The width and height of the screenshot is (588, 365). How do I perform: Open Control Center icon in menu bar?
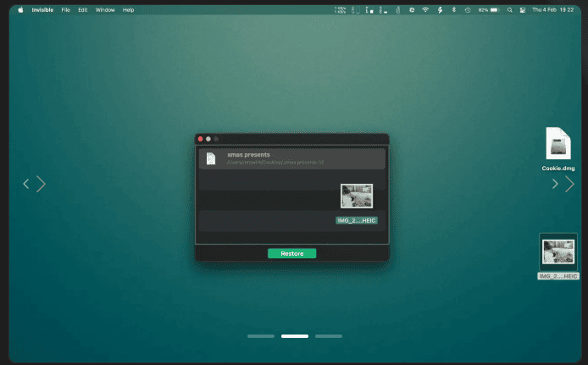click(523, 10)
